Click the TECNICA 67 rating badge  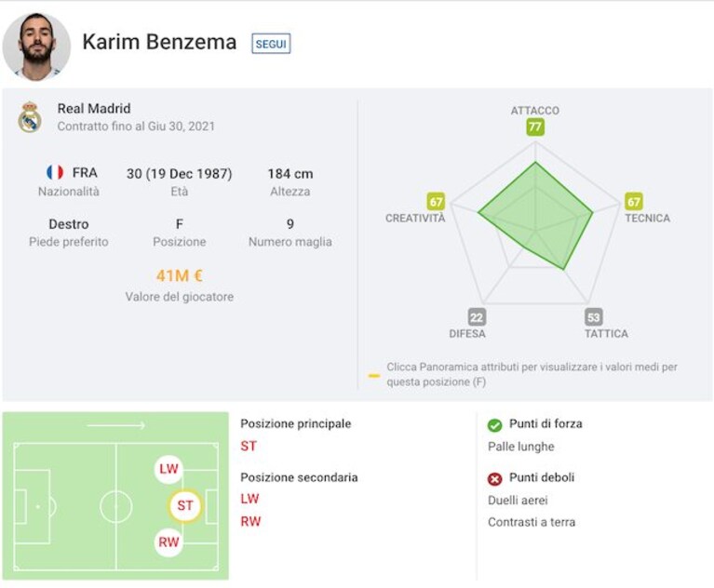(x=633, y=201)
